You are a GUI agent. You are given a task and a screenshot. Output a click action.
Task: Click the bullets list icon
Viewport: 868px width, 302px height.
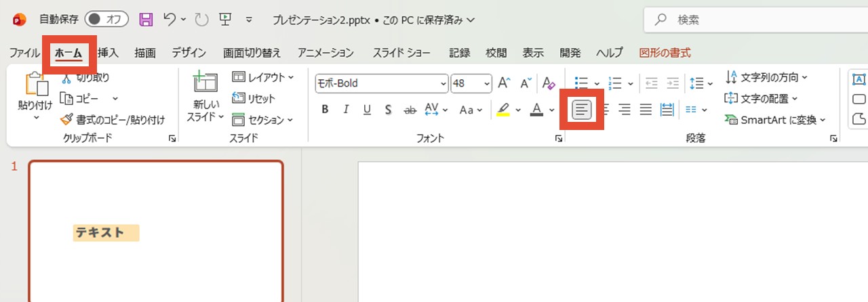[x=582, y=83]
